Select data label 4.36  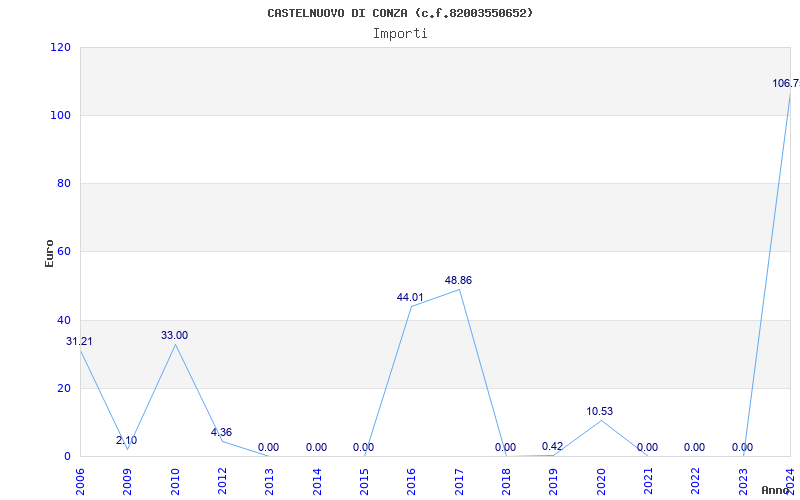[x=221, y=432]
